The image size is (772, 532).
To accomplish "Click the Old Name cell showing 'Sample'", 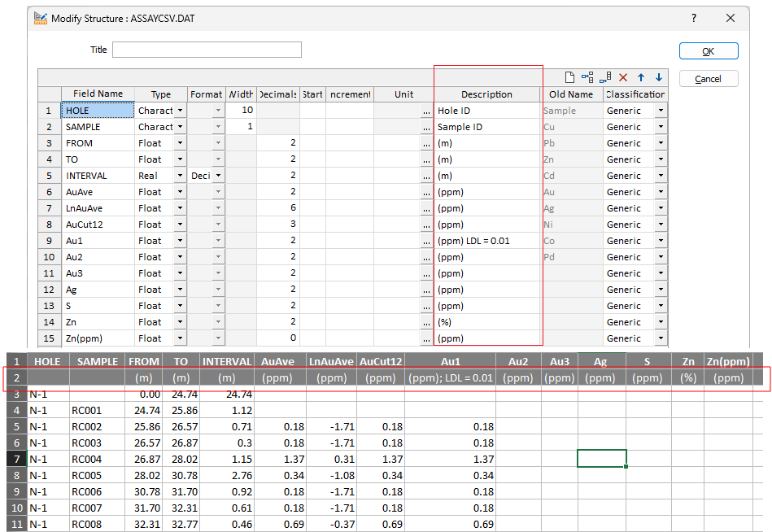I will pyautogui.click(x=572, y=111).
